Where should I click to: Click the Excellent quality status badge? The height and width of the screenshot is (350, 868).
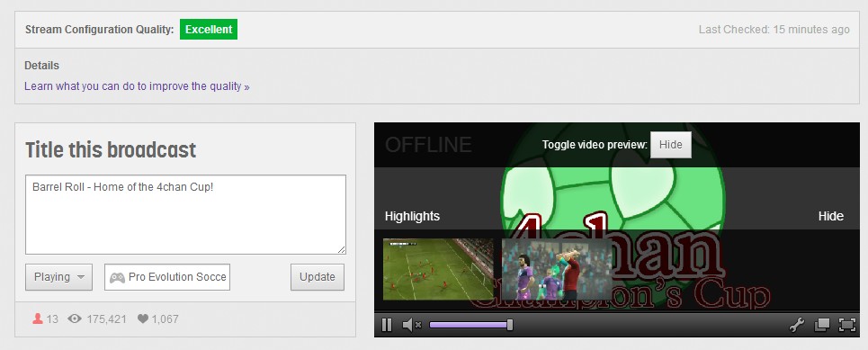tap(209, 30)
